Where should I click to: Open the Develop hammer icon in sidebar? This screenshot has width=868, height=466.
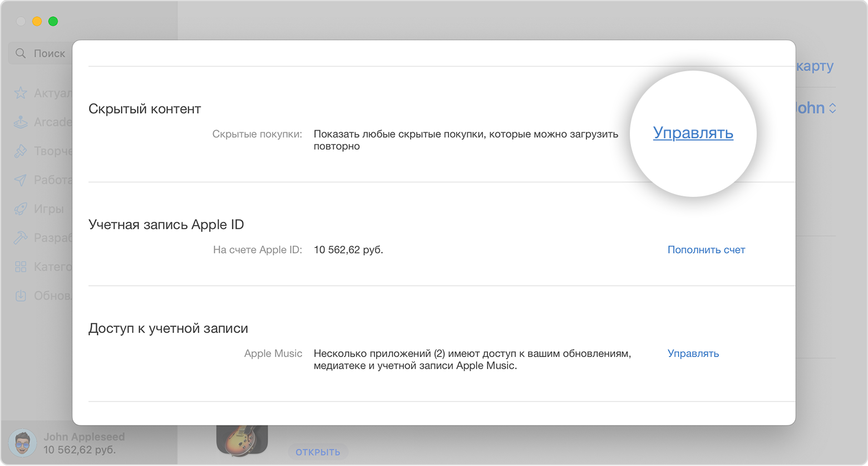click(x=21, y=237)
